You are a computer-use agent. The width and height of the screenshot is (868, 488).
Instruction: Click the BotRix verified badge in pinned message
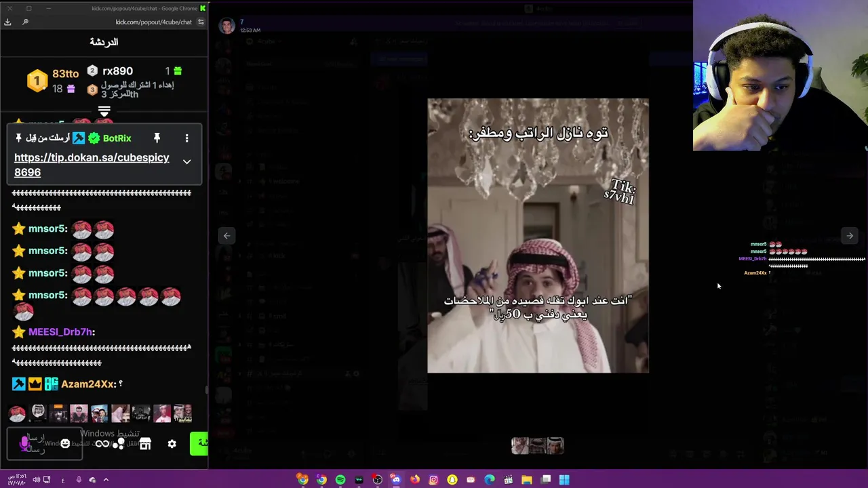[x=94, y=138]
